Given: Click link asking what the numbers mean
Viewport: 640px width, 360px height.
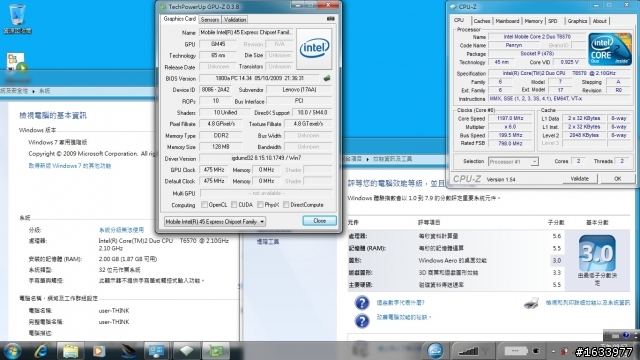Looking at the screenshot, I should 400,302.
